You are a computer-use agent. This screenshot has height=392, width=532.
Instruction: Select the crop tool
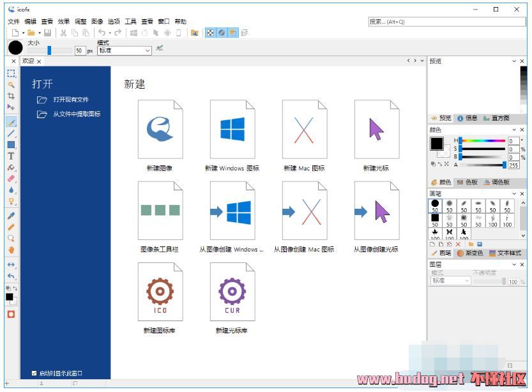point(11,96)
